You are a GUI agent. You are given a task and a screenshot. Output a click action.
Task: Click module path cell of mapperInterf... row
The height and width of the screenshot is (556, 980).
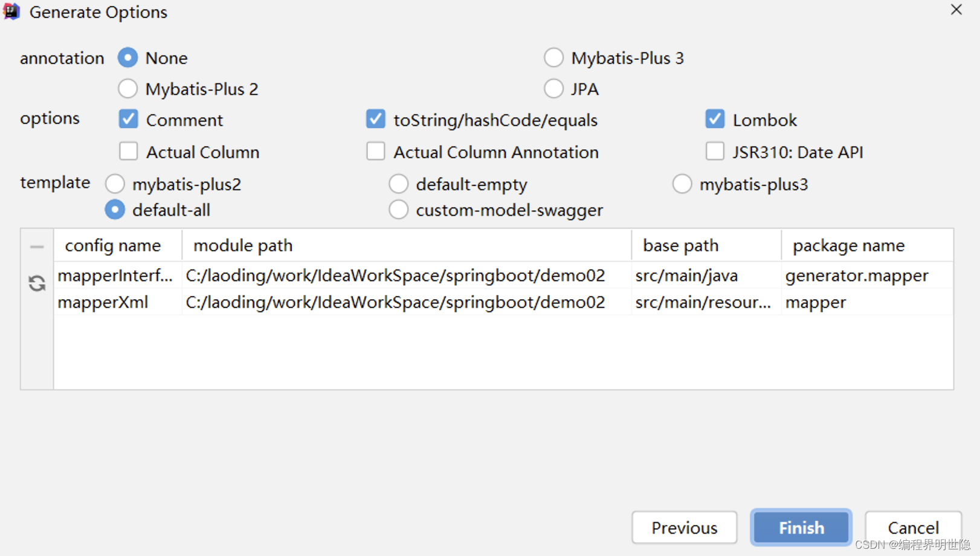[407, 276]
